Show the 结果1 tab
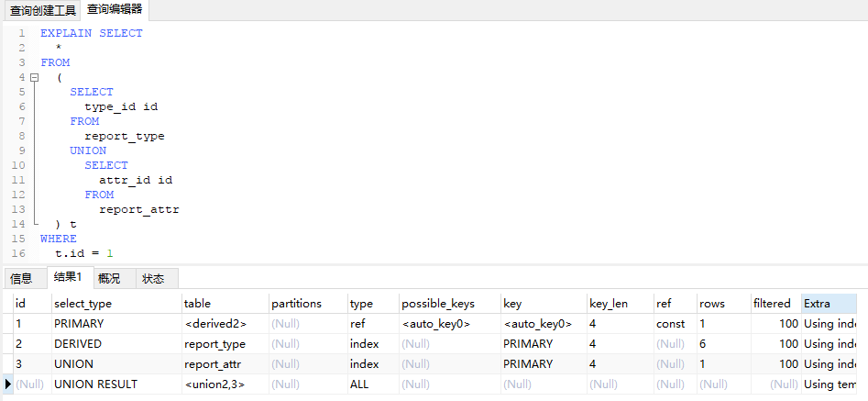Image resolution: width=868 pixels, height=401 pixels. (x=67, y=278)
